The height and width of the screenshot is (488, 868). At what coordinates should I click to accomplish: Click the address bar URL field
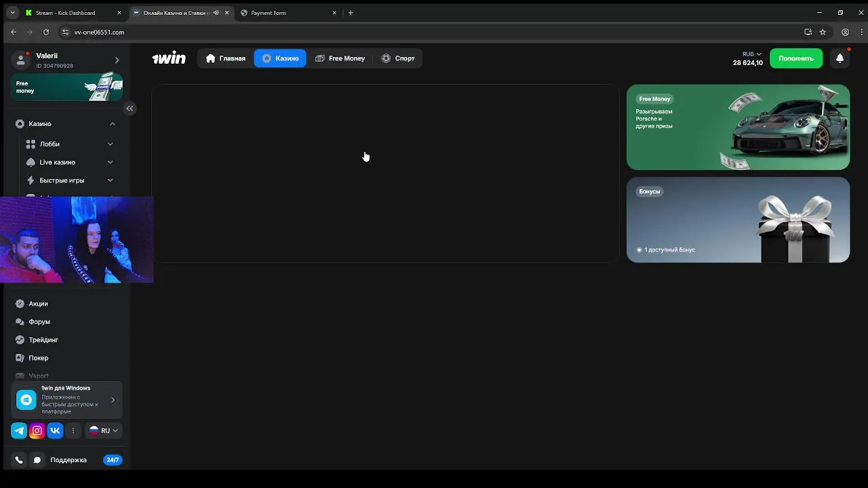434,32
